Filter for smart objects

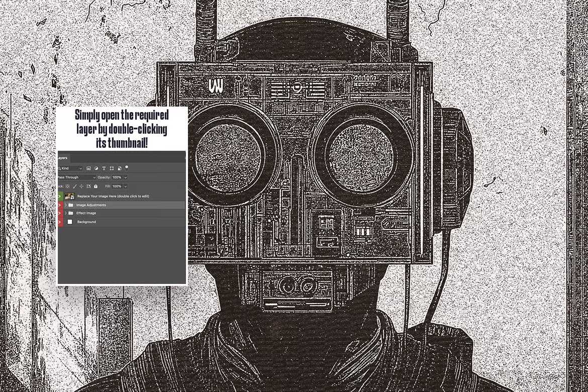click(x=120, y=168)
